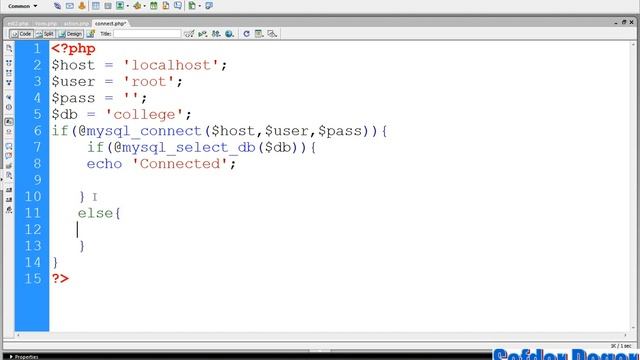Outdent Code in coding toolbar
Image resolution: width=640 pixels, height=360 pixels.
pyautogui.click(x=9, y=200)
